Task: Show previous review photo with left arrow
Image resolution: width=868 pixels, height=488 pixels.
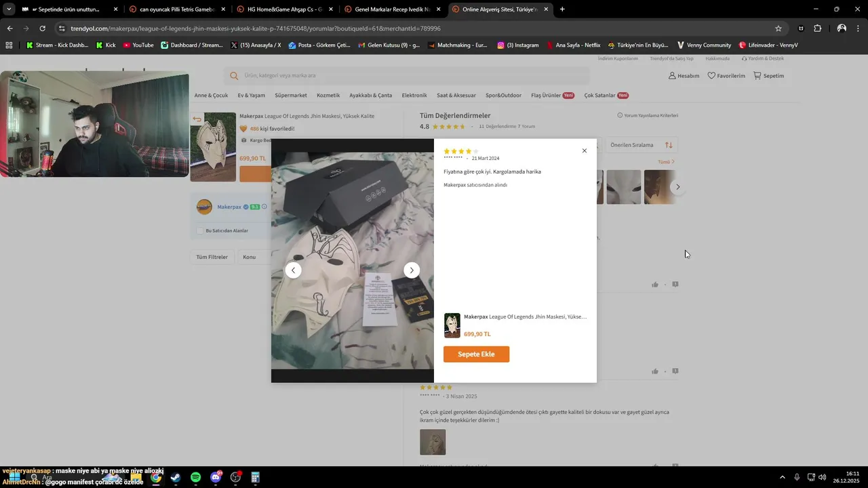Action: click(x=293, y=270)
